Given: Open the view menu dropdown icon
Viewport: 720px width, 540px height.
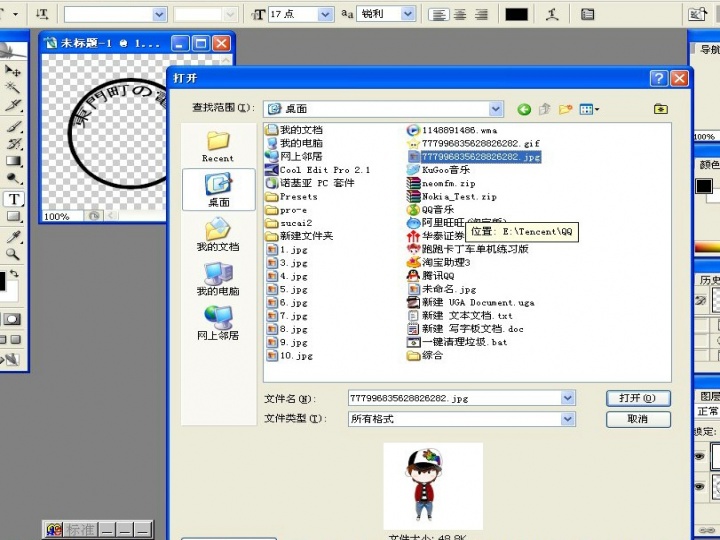Looking at the screenshot, I should [x=590, y=109].
